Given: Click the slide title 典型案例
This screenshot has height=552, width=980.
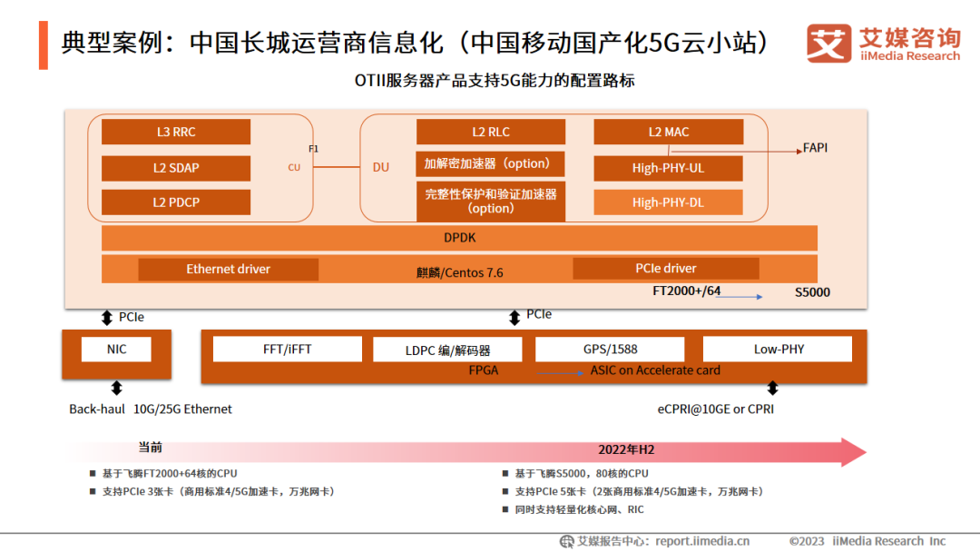Looking at the screenshot, I should pos(416,44).
